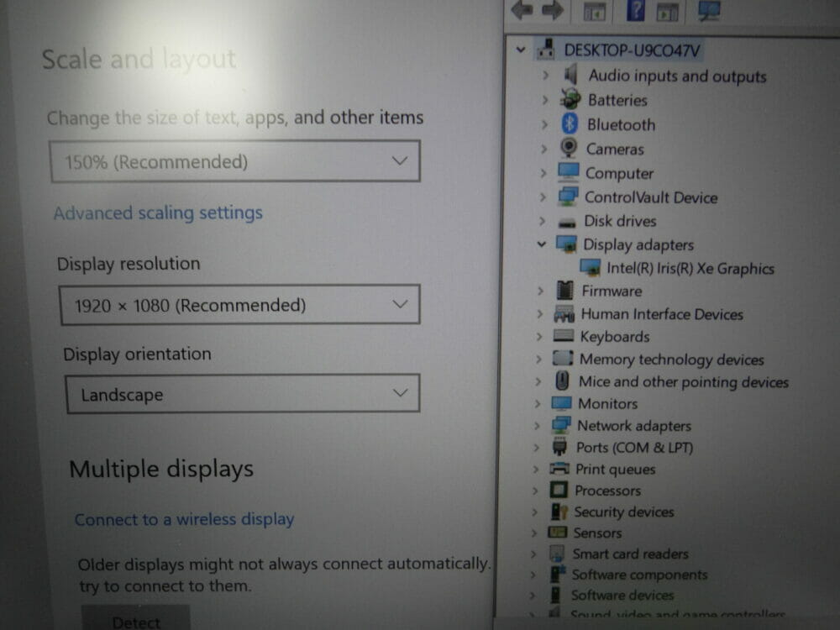The image size is (840, 630).
Task: Select the Cameras row
Action: (x=615, y=149)
